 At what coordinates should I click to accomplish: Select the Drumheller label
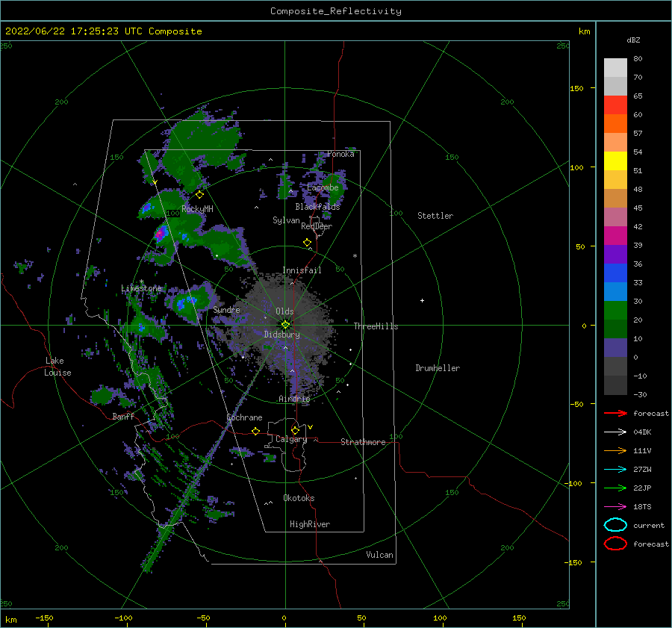click(x=438, y=368)
